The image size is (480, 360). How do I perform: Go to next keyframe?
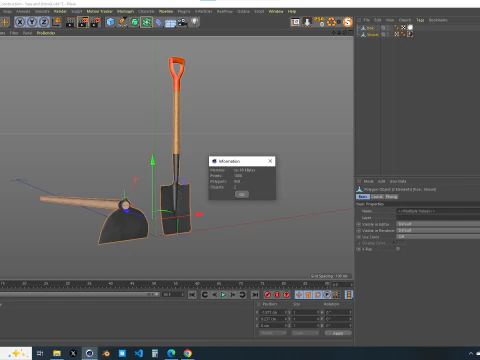[x=242, y=295]
